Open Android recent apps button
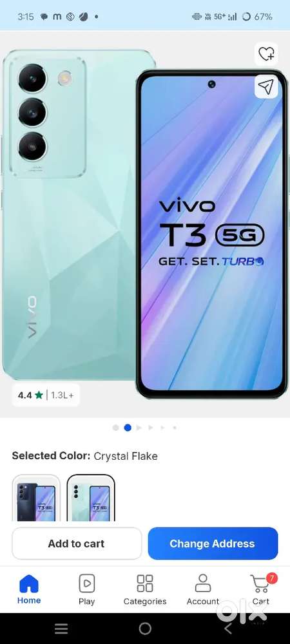The width and height of the screenshot is (290, 644). [x=61, y=629]
